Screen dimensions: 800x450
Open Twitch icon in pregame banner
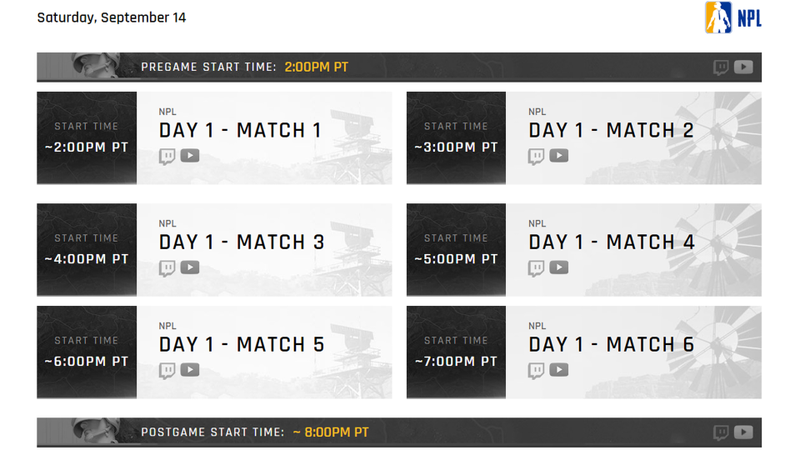(721, 67)
